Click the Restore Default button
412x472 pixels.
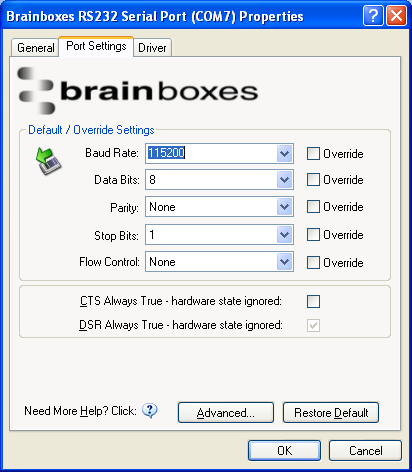331,413
